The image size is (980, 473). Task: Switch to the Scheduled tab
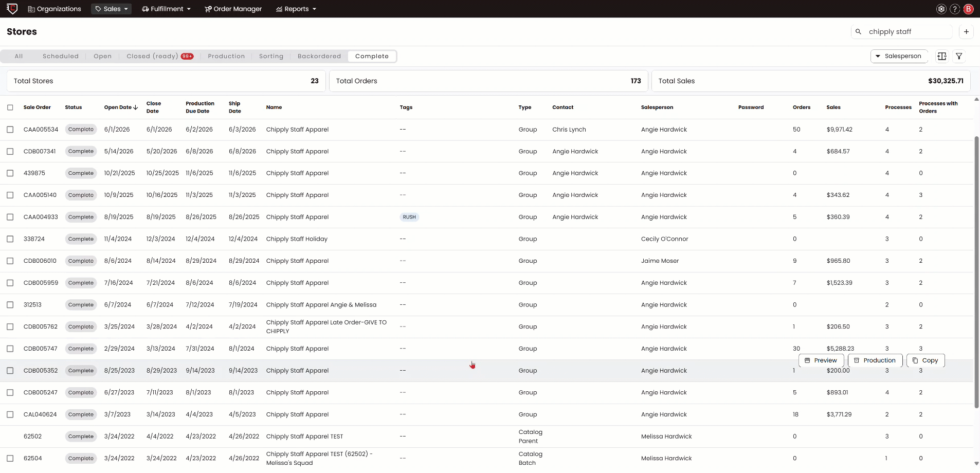pyautogui.click(x=61, y=56)
